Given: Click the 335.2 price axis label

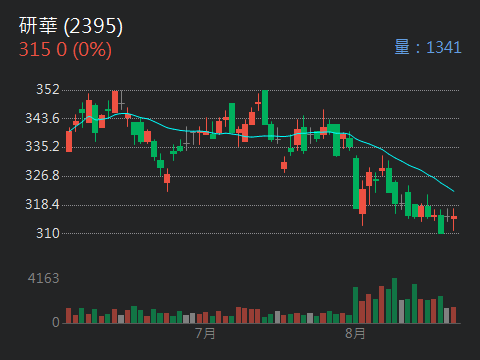Looking at the screenshot, I should tap(42, 146).
